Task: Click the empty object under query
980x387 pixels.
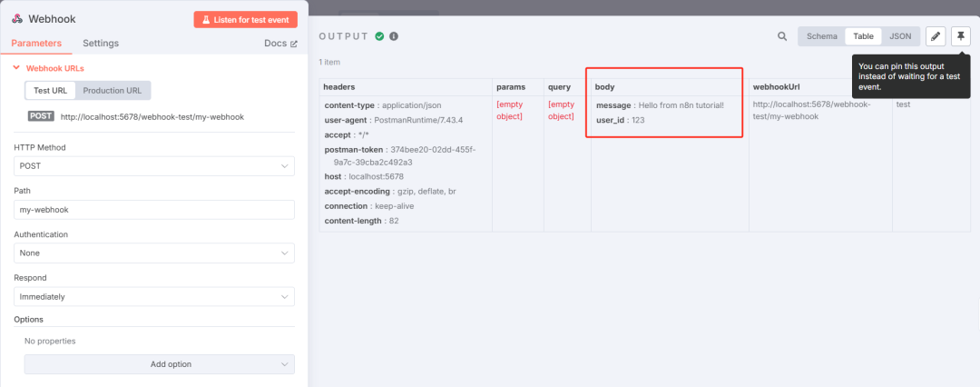Action: coord(561,111)
